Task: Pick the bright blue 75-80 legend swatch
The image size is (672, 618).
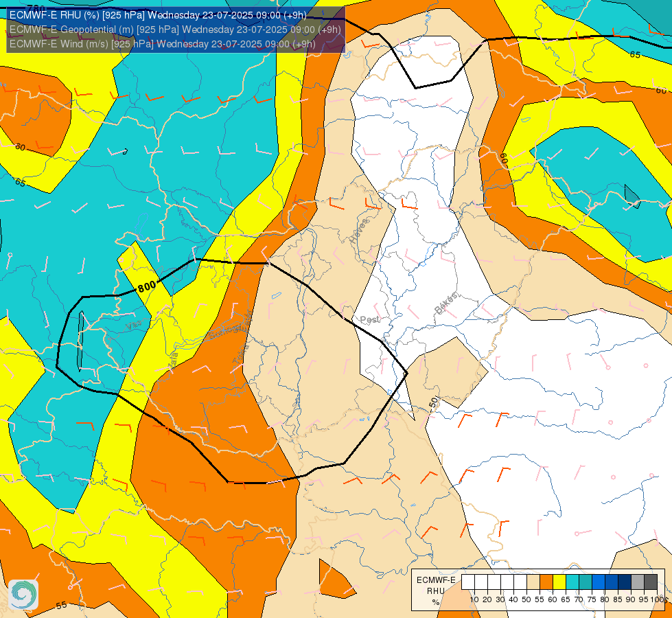Action: coord(599,582)
